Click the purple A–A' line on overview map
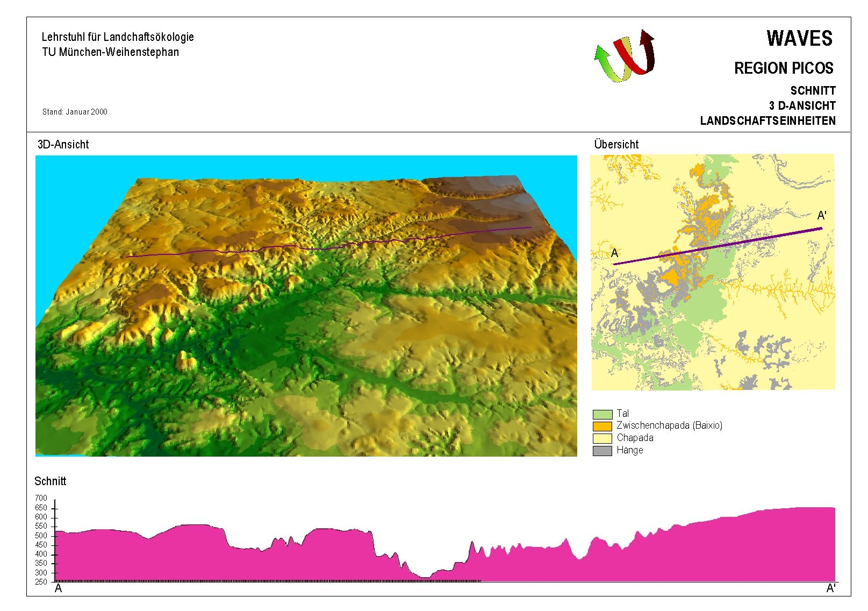 point(718,246)
